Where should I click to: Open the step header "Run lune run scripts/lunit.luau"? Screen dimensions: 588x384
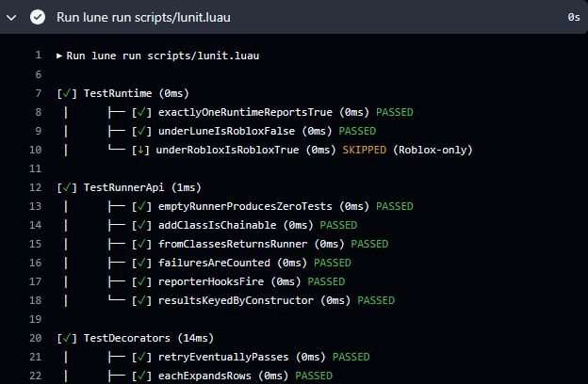[143, 17]
